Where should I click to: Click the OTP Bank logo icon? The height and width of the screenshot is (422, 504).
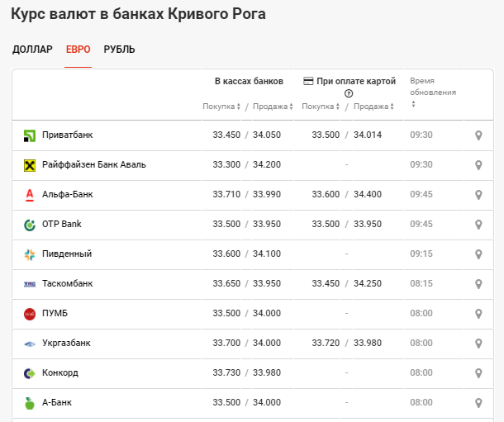[x=30, y=225]
